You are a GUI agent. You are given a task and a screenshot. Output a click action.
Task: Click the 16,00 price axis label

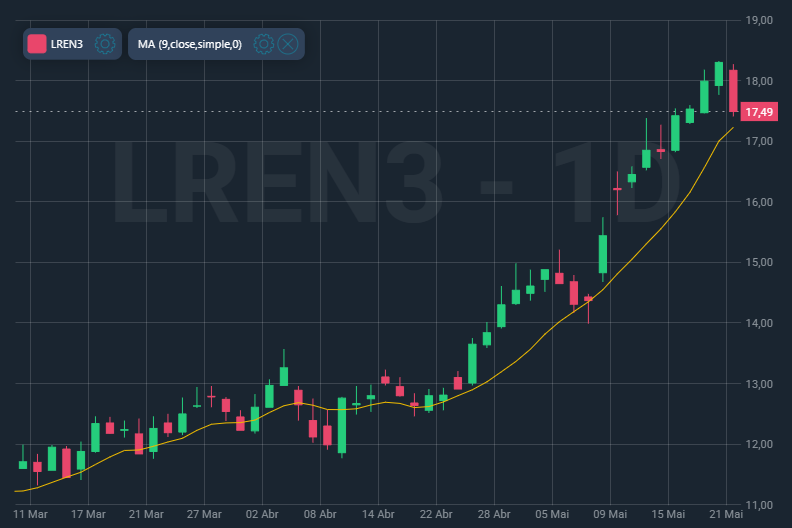coord(759,202)
